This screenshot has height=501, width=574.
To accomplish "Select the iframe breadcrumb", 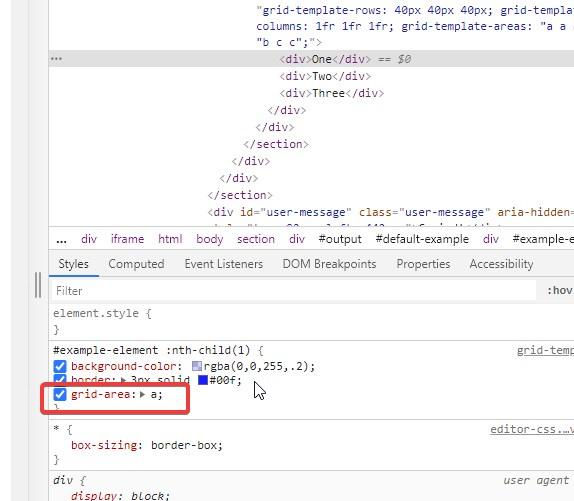I will [127, 239].
